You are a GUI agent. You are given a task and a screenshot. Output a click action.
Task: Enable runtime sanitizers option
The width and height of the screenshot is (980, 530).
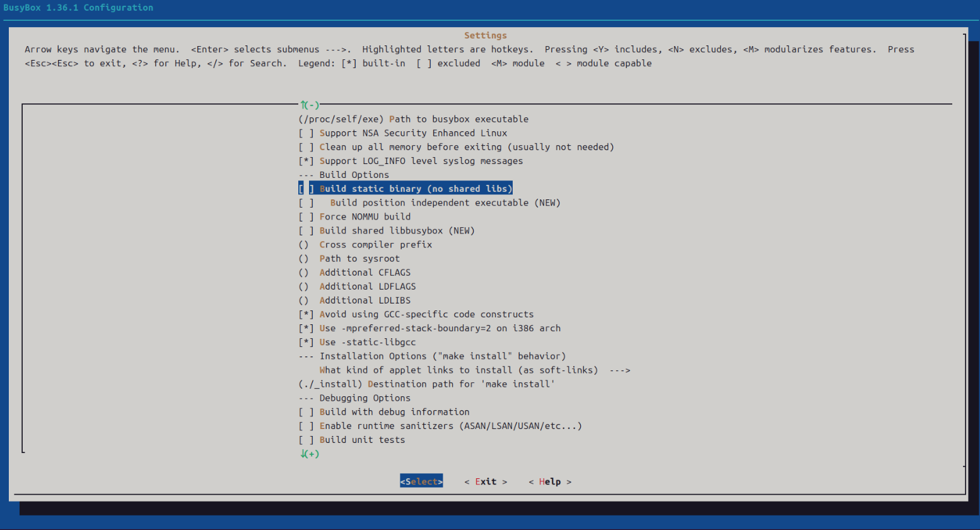pyautogui.click(x=440, y=426)
